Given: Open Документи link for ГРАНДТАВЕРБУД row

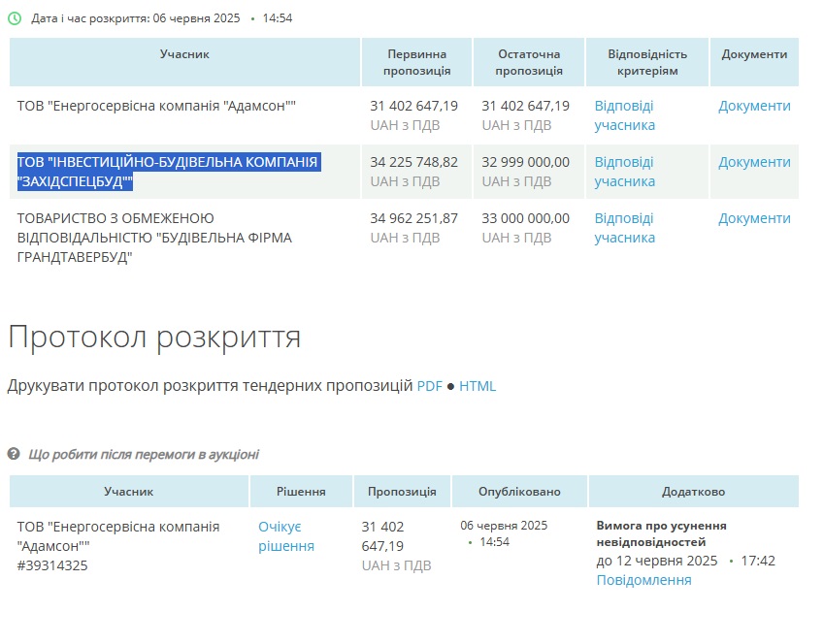Looking at the screenshot, I should pos(754,218).
